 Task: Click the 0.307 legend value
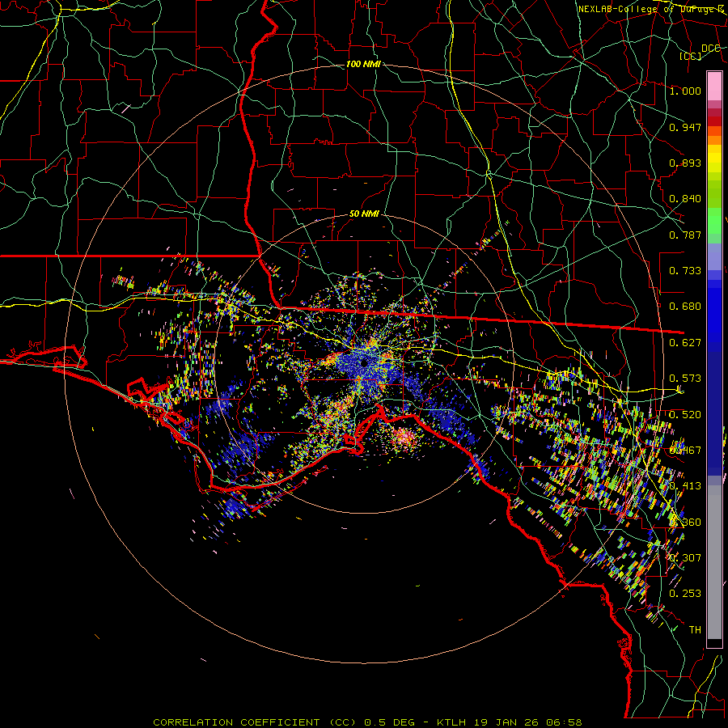click(x=685, y=557)
